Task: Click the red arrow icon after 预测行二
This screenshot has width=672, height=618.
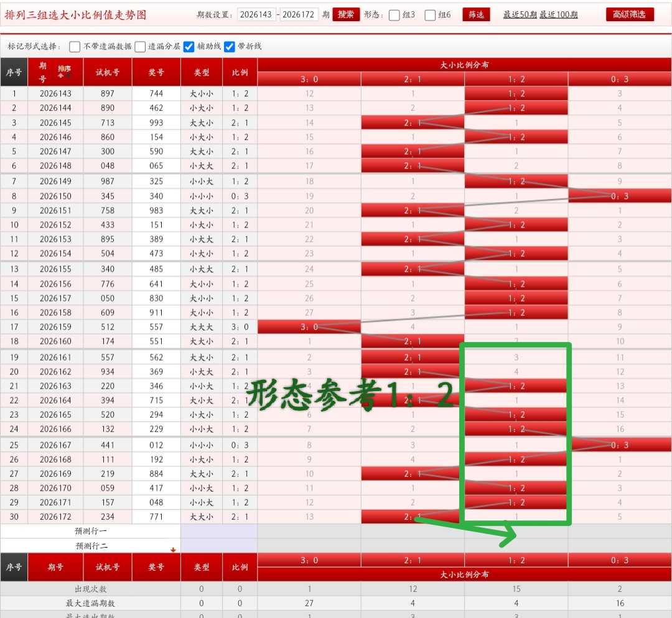Action: (x=173, y=550)
